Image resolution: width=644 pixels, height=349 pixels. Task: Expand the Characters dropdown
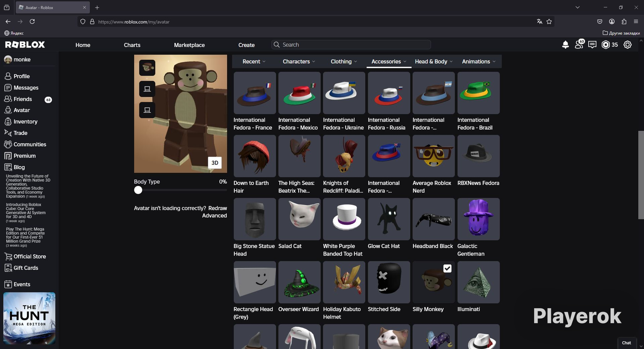click(x=299, y=61)
